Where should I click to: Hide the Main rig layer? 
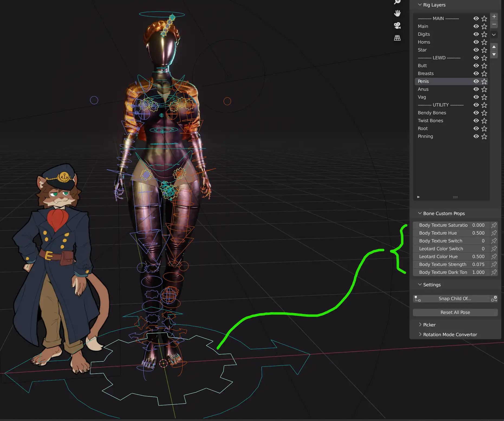coord(476,26)
